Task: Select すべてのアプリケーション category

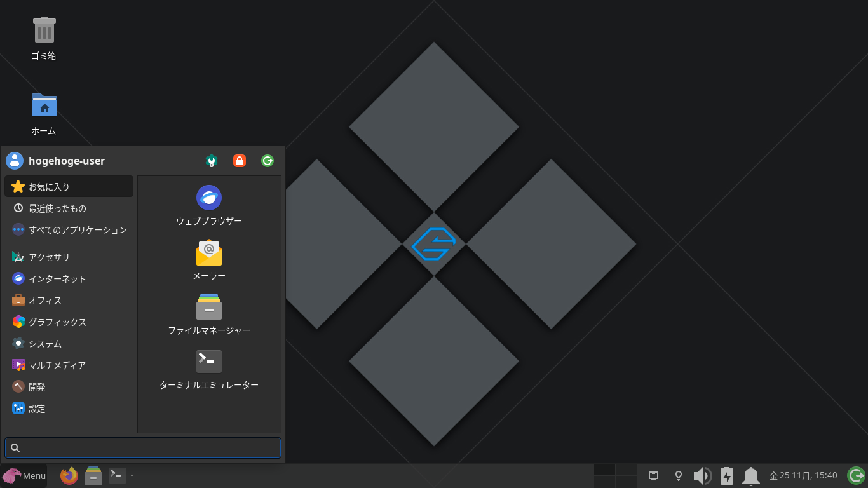Action: [69, 230]
